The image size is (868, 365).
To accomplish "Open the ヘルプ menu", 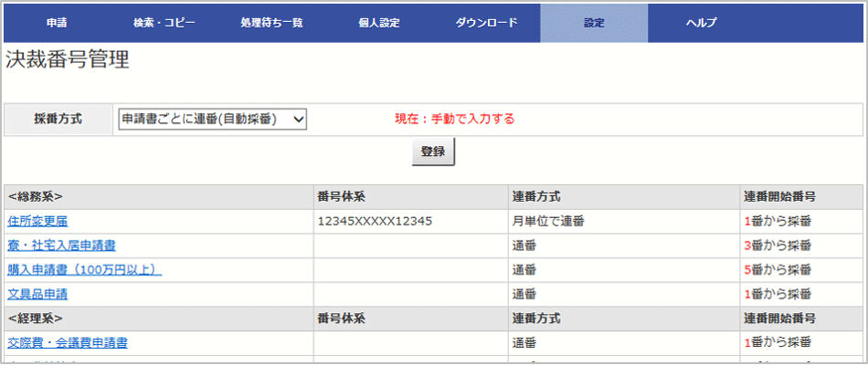I will [x=701, y=23].
